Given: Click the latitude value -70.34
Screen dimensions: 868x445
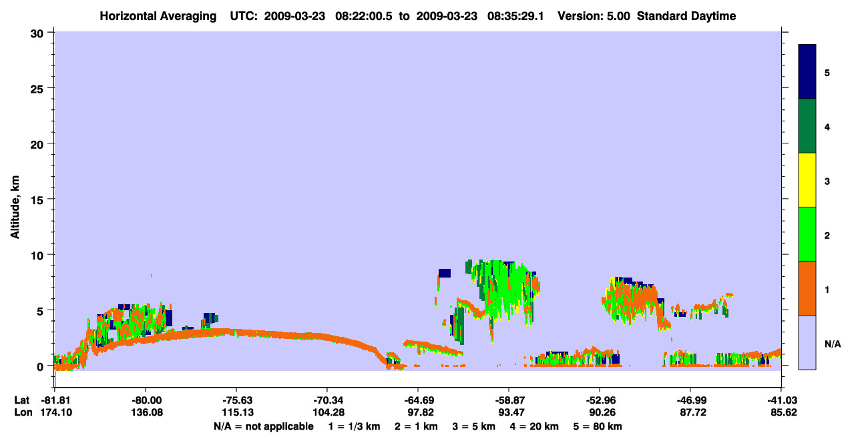Looking at the screenshot, I should click(327, 400).
